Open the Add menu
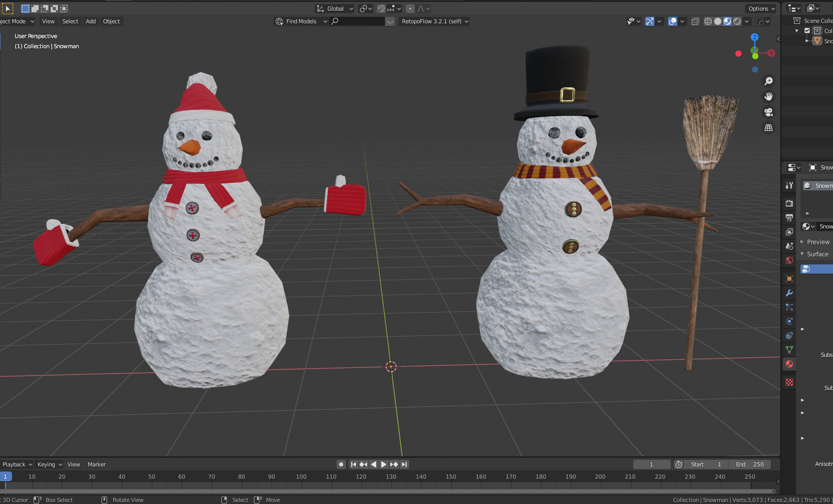 (x=90, y=21)
